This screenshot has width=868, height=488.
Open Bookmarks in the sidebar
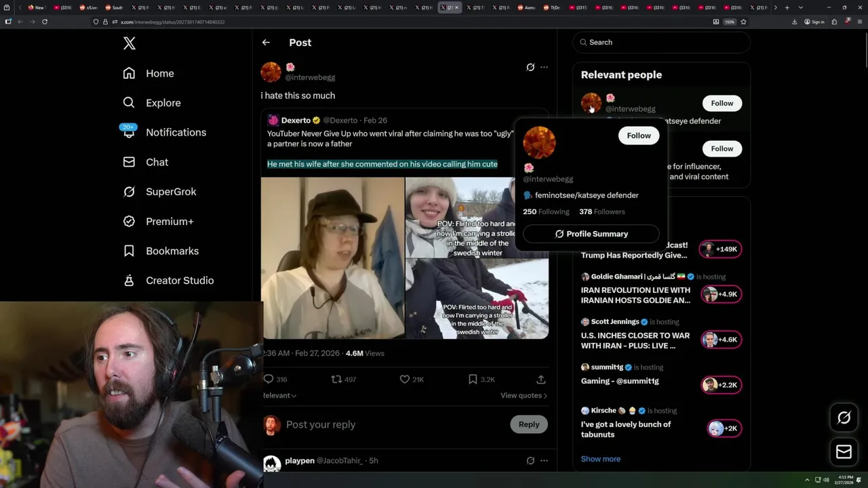click(161, 251)
